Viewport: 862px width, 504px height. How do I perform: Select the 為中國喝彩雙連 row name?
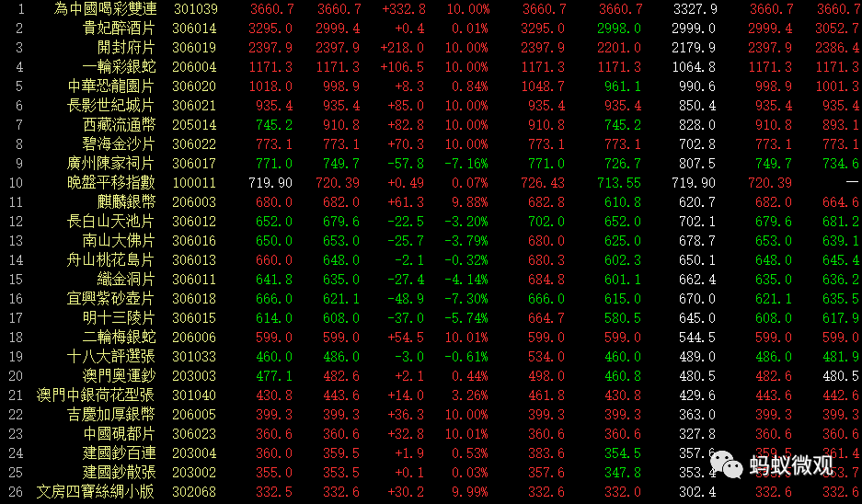pos(105,9)
